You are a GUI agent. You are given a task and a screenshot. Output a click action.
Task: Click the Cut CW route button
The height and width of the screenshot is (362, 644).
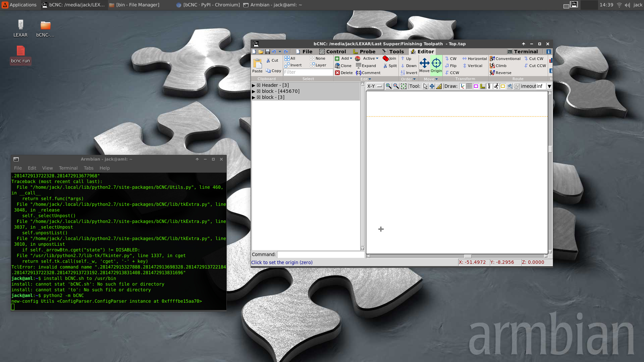pos(534,59)
